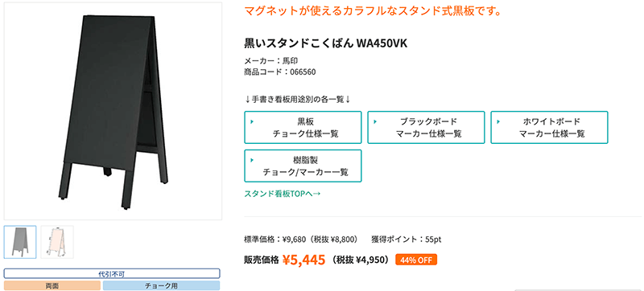Click the triangle arrow icon beside 樹脂製
Image resolution: width=644 pixels, height=291 pixels.
[252, 160]
